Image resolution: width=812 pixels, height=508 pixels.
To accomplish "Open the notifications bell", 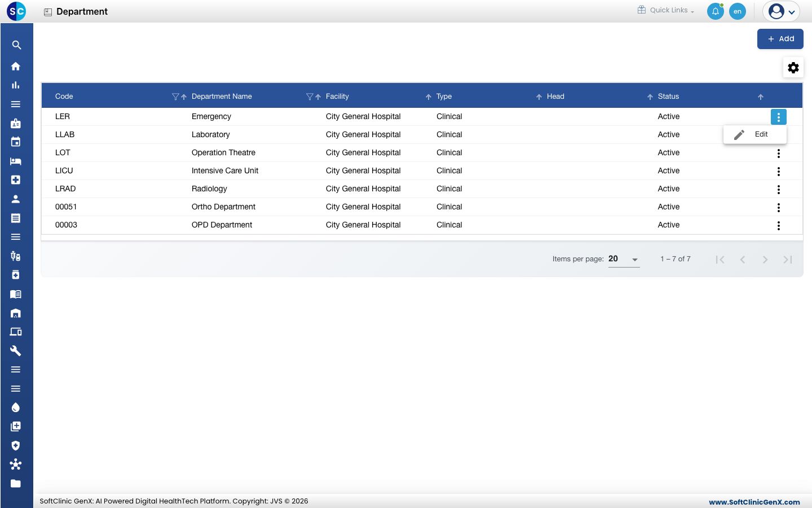I will pyautogui.click(x=716, y=11).
